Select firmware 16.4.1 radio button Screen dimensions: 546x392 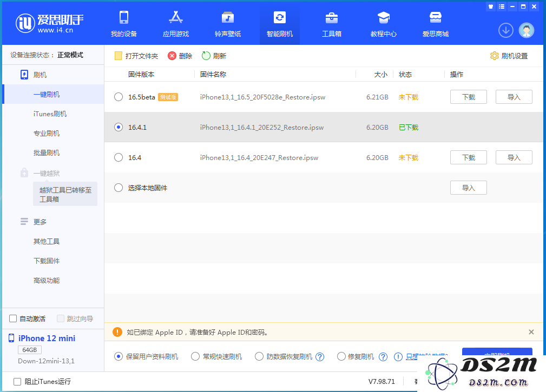click(119, 127)
